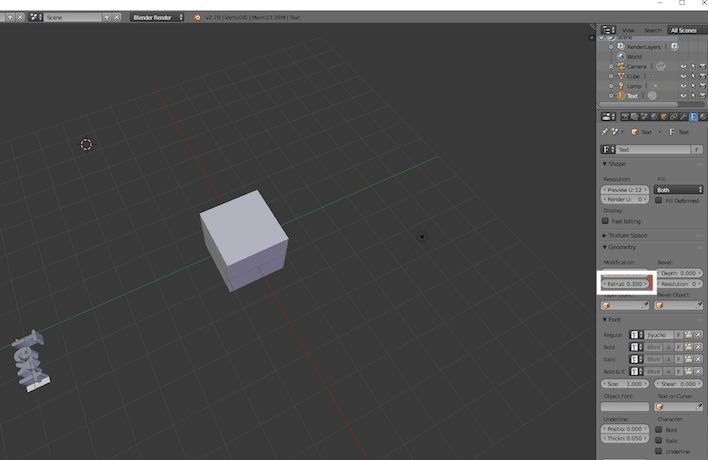Open the Render properties tab
Screen dimensions: 708x460
(x=625, y=116)
